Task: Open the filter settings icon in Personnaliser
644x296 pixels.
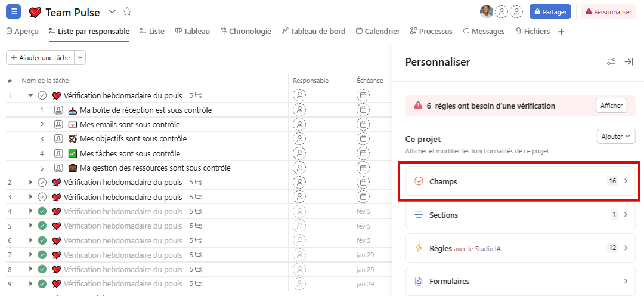Action: pos(611,62)
